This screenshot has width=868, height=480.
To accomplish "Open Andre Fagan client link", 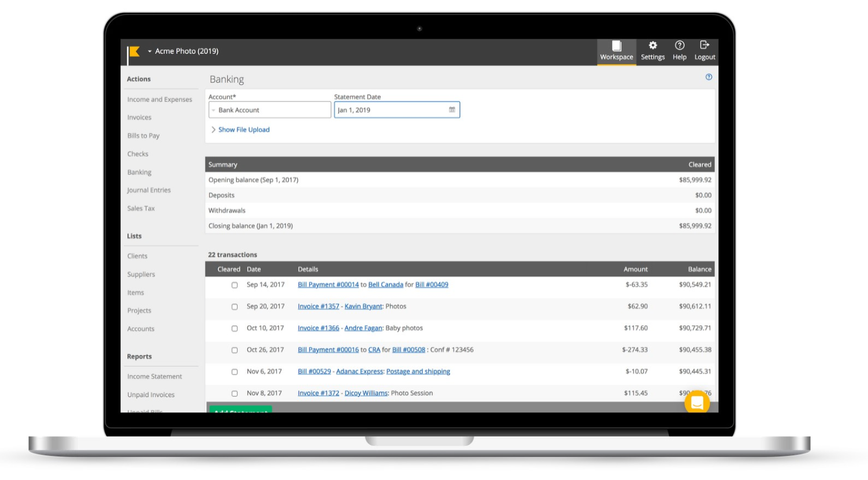I will [363, 328].
